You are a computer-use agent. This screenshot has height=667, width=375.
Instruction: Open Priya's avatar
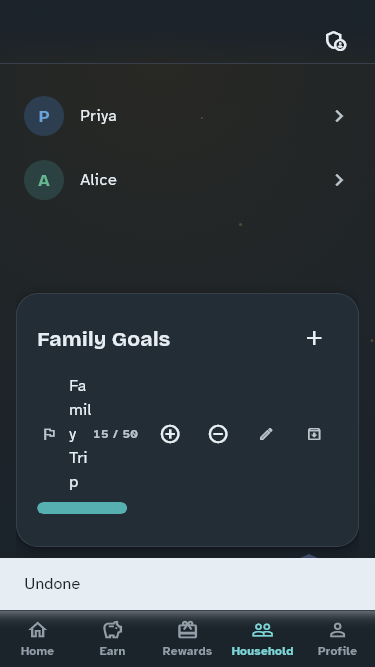point(44,116)
